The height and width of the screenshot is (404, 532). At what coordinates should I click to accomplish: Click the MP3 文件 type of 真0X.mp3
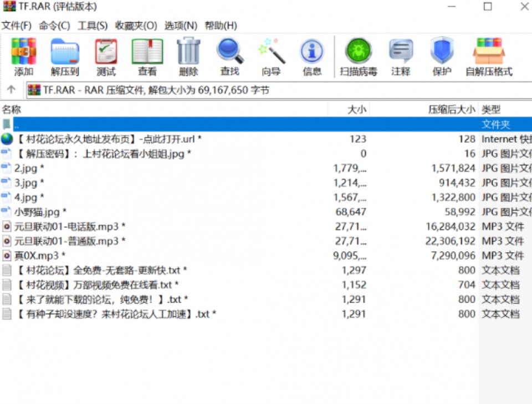[503, 255]
